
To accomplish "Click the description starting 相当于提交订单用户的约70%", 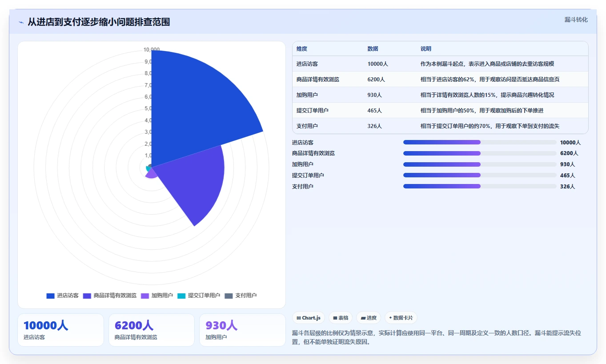I will click(490, 126).
